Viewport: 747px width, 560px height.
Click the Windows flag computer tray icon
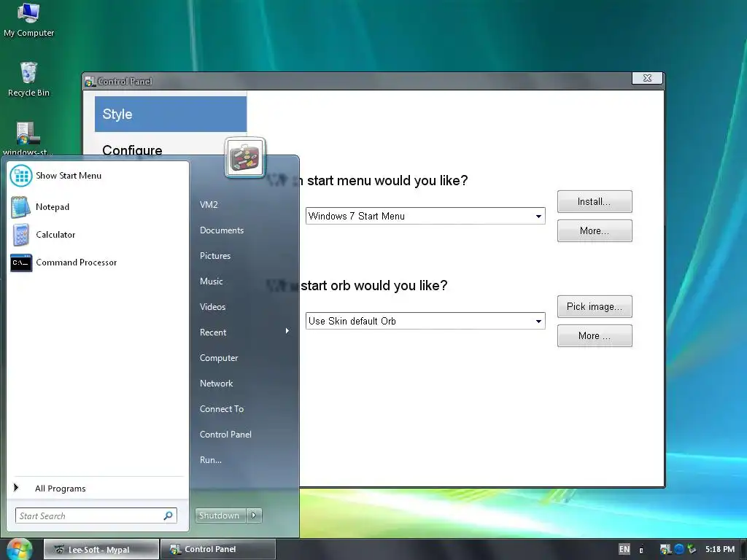pos(665,550)
